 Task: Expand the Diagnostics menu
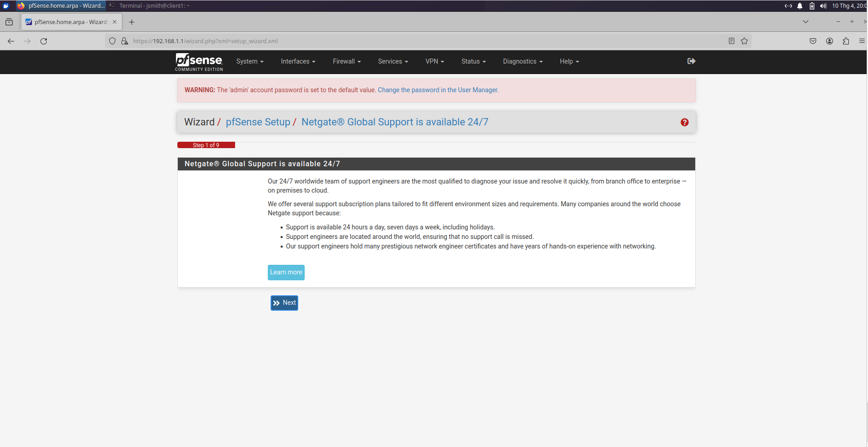522,61
